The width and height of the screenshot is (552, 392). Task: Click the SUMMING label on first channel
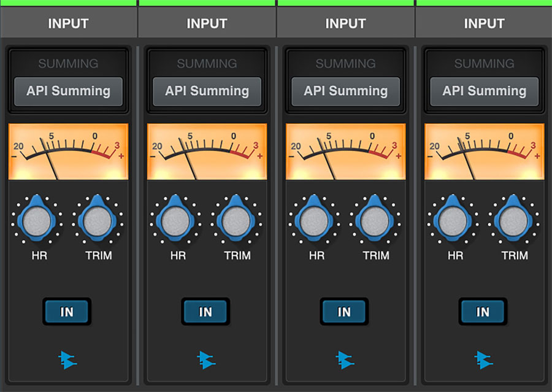tap(68, 63)
